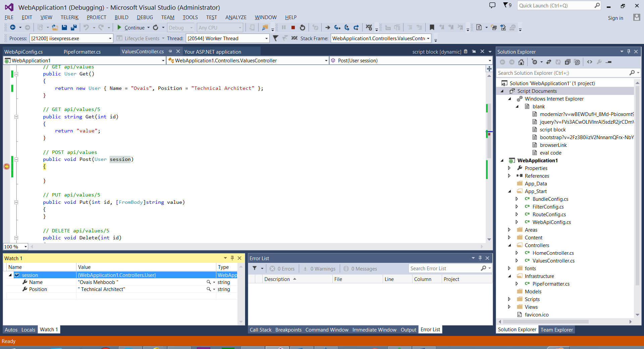Click the Step Over icon

347,27
